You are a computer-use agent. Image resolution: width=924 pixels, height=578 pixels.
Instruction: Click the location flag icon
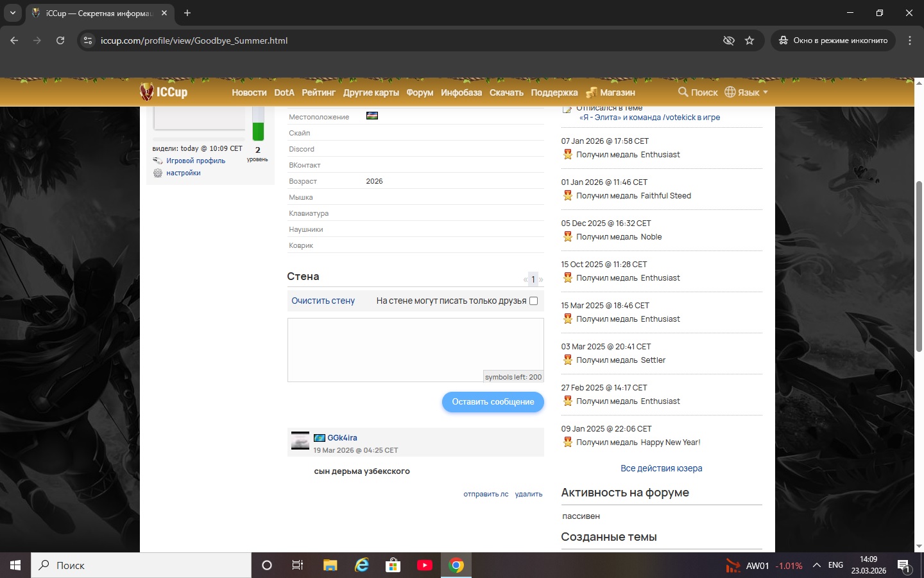click(372, 116)
